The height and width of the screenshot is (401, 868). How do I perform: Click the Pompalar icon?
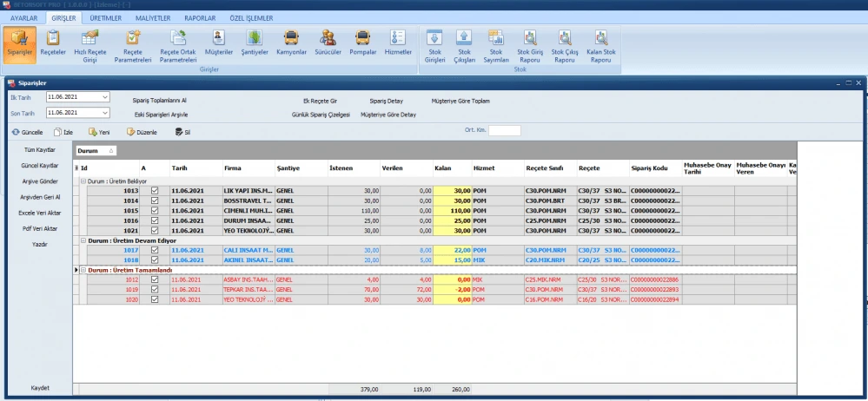tap(363, 42)
